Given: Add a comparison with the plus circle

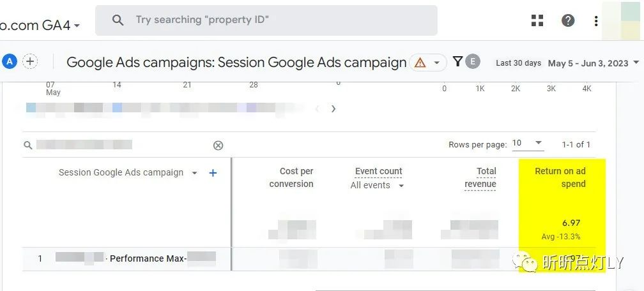Looking at the screenshot, I should [x=30, y=61].
